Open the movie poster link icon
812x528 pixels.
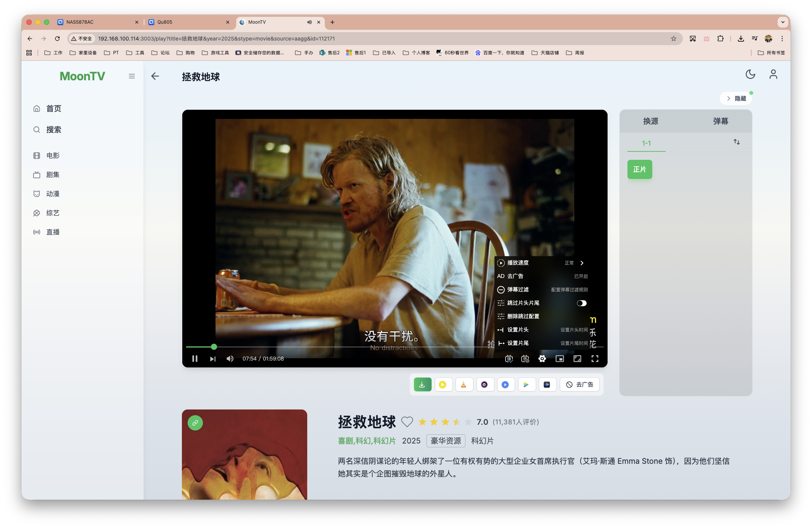pyautogui.click(x=195, y=423)
